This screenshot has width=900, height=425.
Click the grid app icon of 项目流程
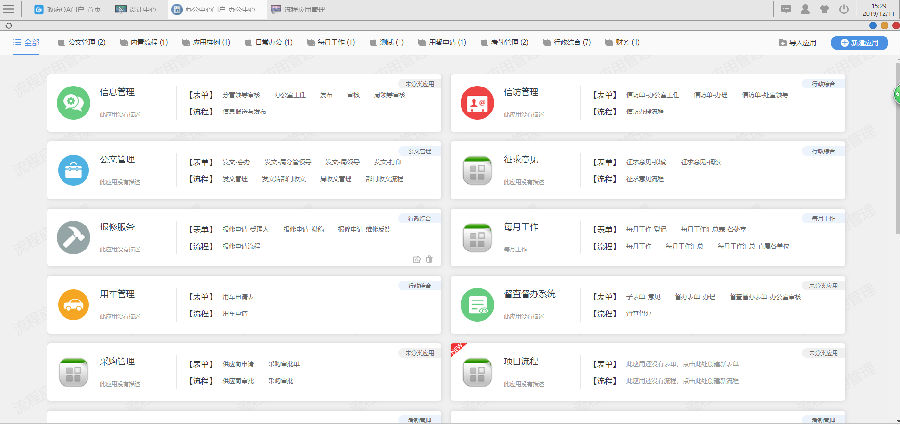pyautogui.click(x=478, y=372)
